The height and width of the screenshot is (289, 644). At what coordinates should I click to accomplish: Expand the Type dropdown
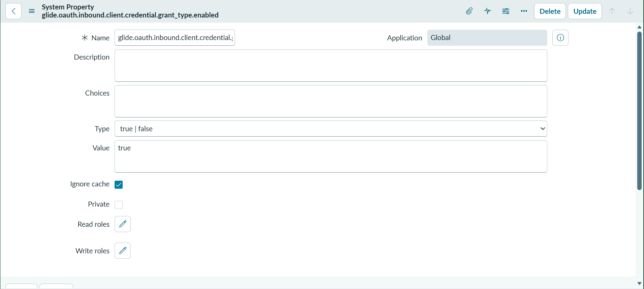pos(331,129)
